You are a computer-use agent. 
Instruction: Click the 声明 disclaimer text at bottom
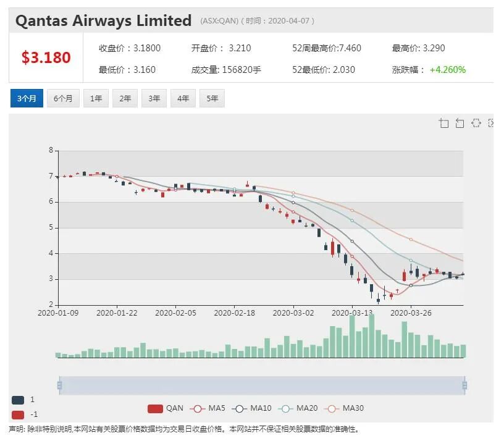(184, 429)
